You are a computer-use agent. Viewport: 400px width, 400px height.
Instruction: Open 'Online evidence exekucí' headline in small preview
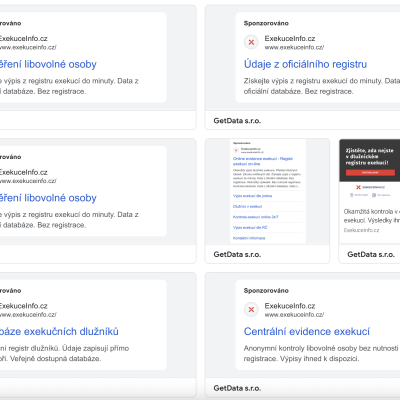[x=263, y=161]
